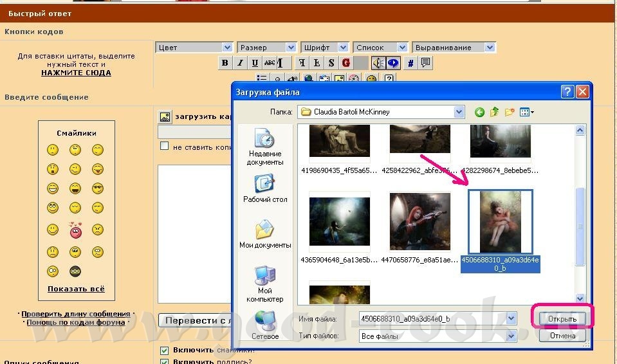Open the view menu icon in file dialog
The image size is (617, 364).
tap(526, 112)
